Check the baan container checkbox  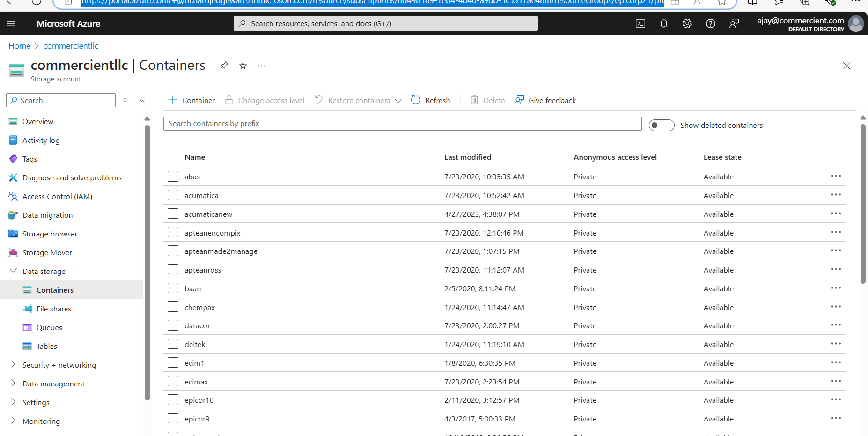173,288
